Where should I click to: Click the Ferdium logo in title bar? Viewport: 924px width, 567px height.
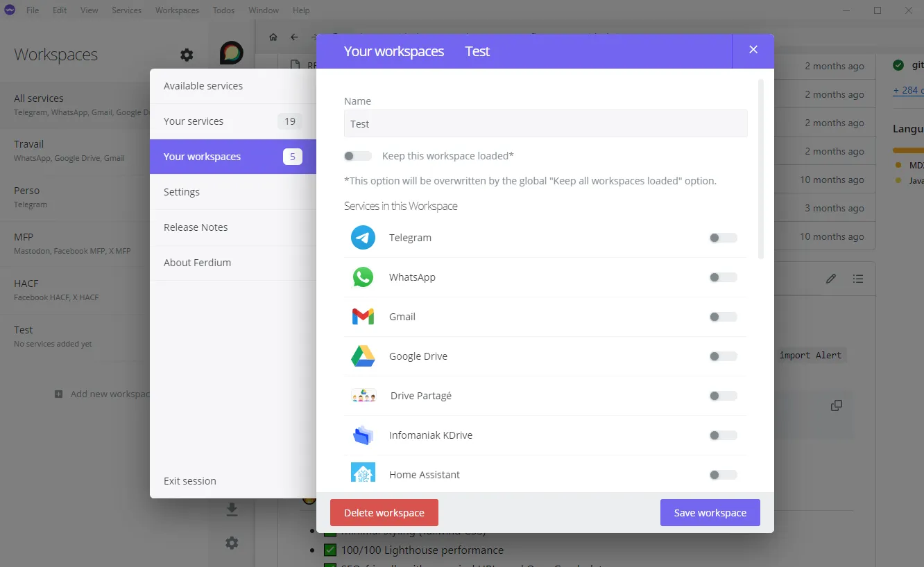(10, 10)
